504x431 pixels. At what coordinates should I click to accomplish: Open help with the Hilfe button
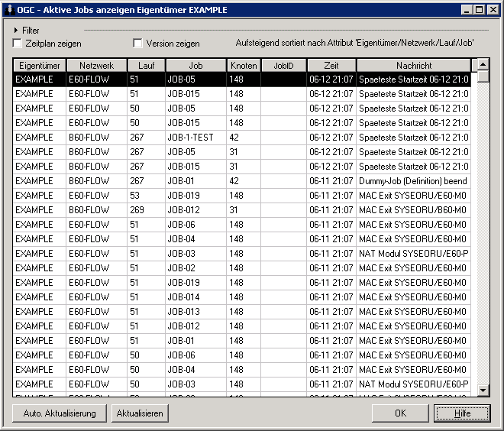point(461,413)
